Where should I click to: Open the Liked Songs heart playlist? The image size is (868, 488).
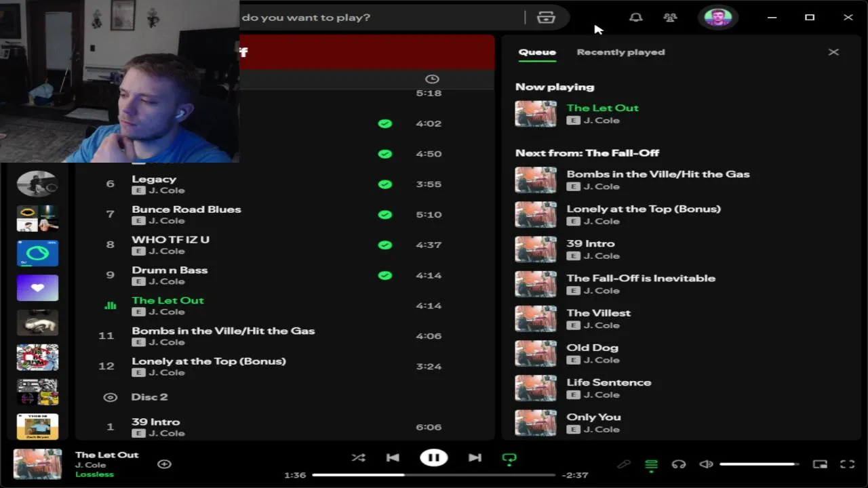click(37, 288)
